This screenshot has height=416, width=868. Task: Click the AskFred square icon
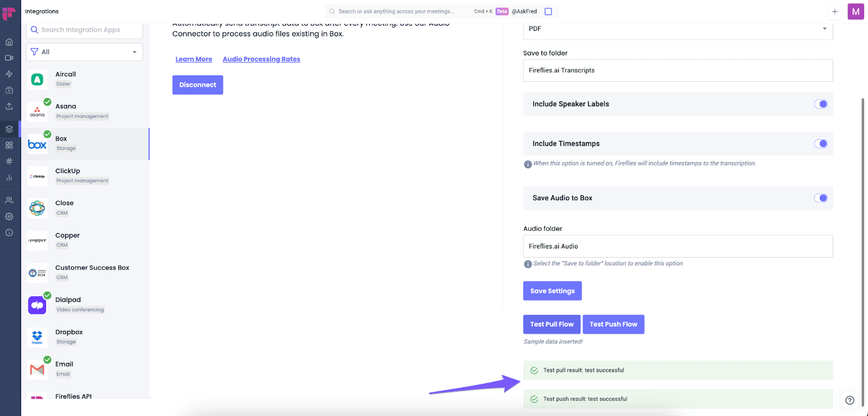pyautogui.click(x=548, y=11)
